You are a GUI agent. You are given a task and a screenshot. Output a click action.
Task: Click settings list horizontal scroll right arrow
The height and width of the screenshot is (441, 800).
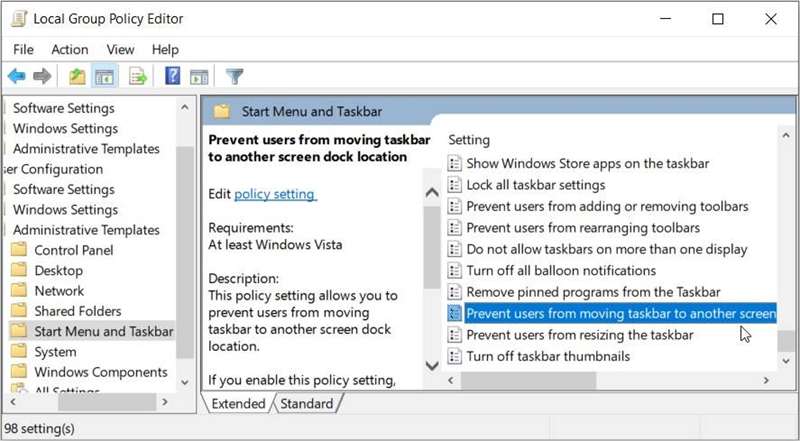(768, 381)
